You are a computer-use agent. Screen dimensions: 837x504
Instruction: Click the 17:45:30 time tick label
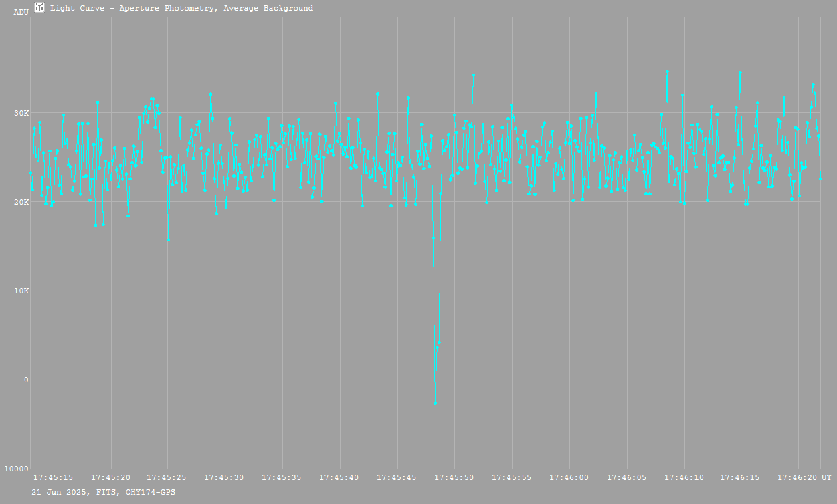tap(224, 477)
